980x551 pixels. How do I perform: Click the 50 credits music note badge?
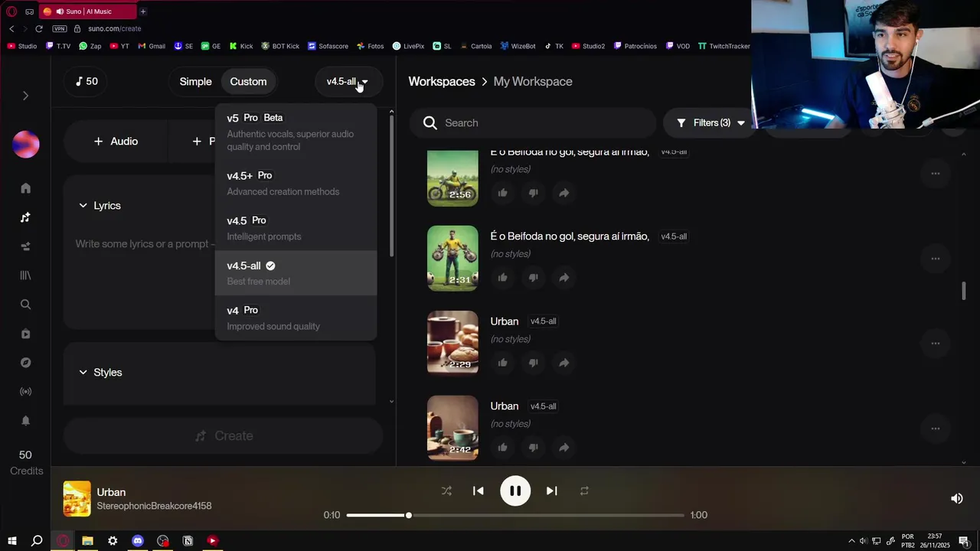coord(87,81)
